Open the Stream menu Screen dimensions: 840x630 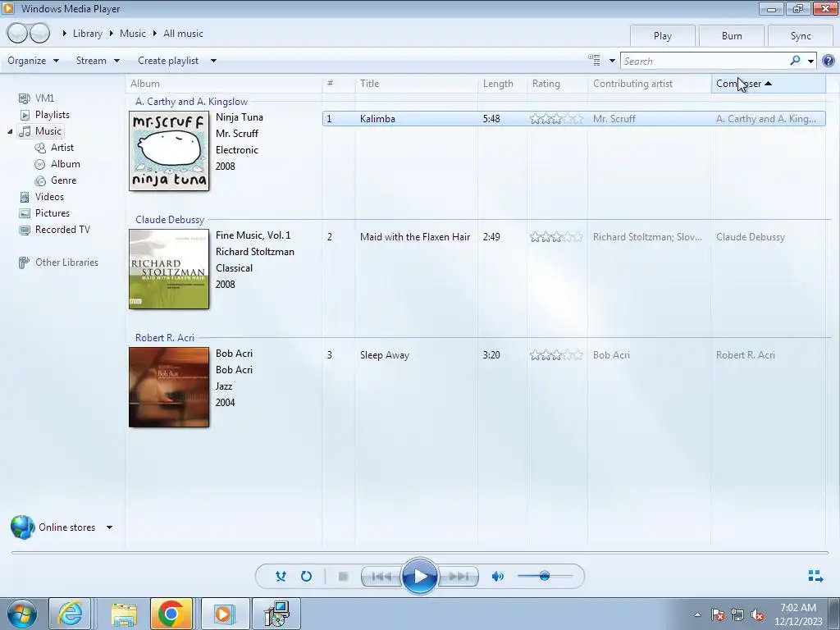point(98,61)
